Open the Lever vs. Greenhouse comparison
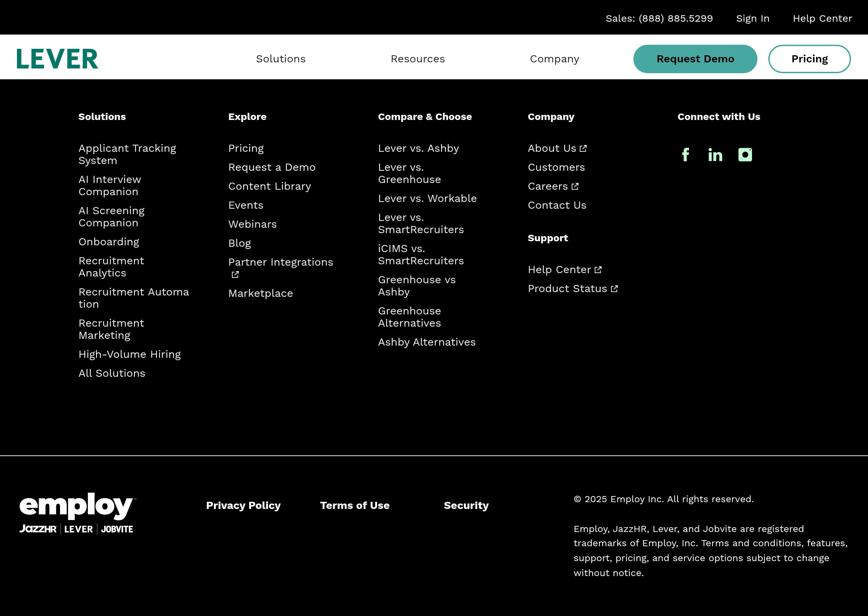 [409, 173]
